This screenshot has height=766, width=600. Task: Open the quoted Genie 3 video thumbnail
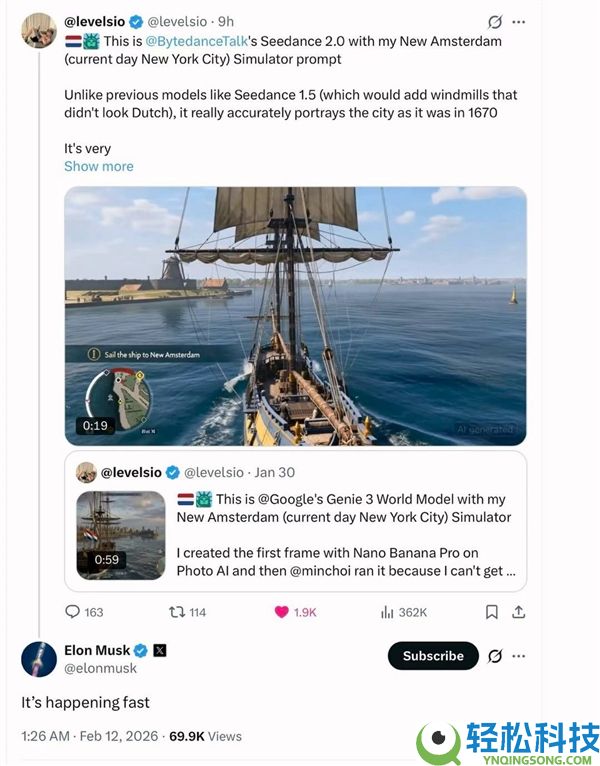tap(121, 535)
